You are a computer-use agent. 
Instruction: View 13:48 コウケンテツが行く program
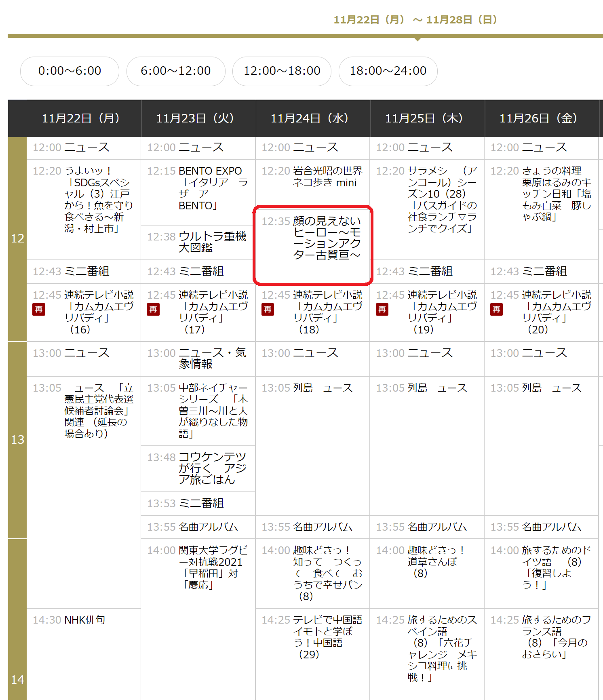(212, 468)
